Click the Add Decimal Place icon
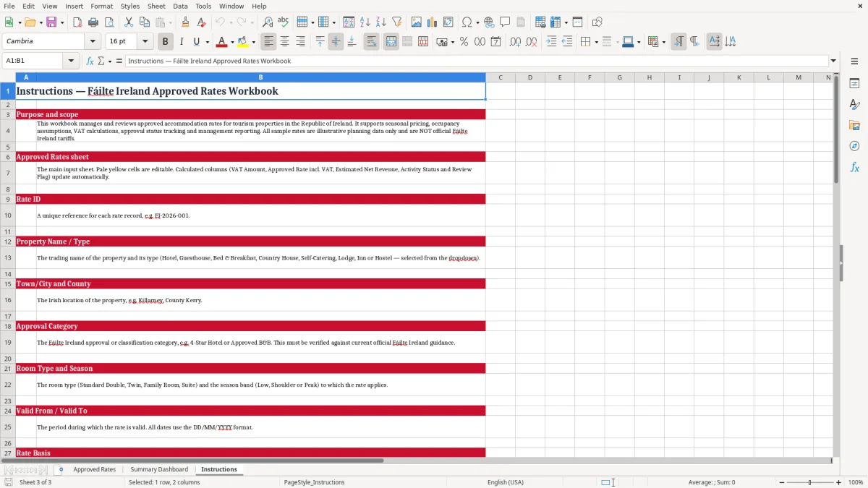 click(515, 42)
